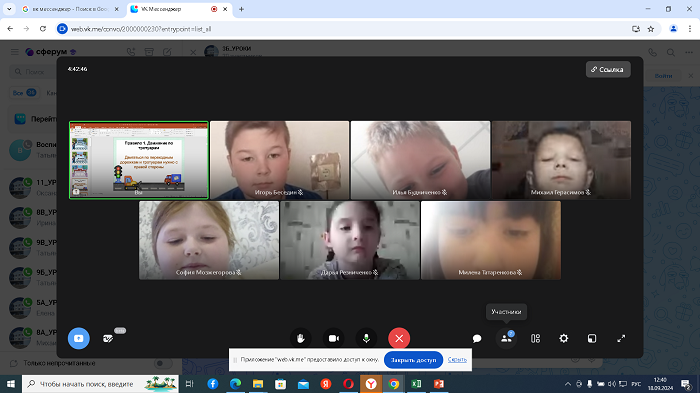This screenshot has width=700, height=393.
Task: Mute the microphone in the call
Action: tap(367, 339)
